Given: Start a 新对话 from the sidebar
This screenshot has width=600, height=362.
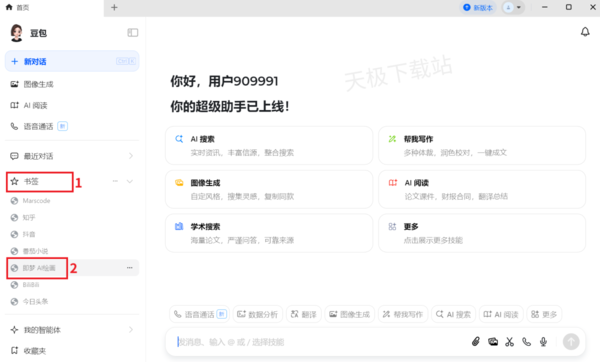Looking at the screenshot, I should point(72,61).
